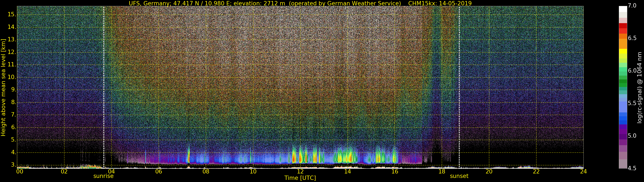This screenshot has height=182, width=644.
Task: Click the yellow swatch in the colorbar
Action: [623, 51]
